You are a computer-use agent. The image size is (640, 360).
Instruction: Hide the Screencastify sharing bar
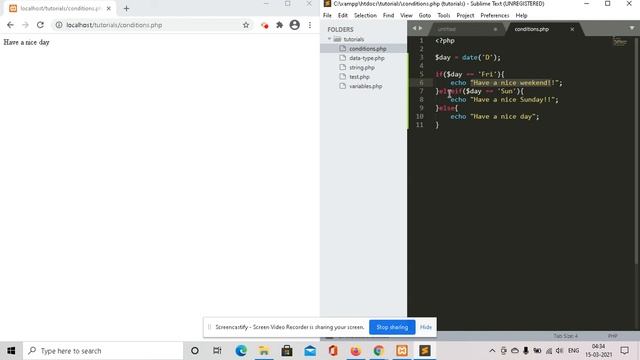pos(426,327)
